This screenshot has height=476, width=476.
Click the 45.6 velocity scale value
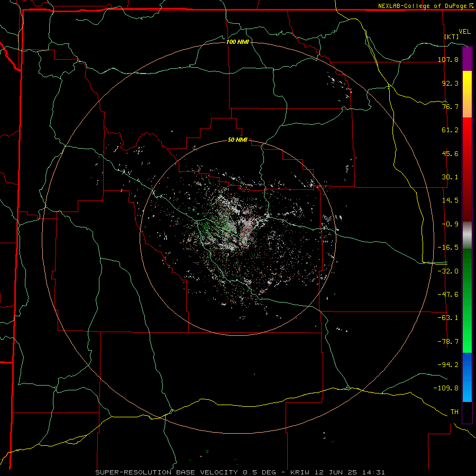click(x=450, y=153)
